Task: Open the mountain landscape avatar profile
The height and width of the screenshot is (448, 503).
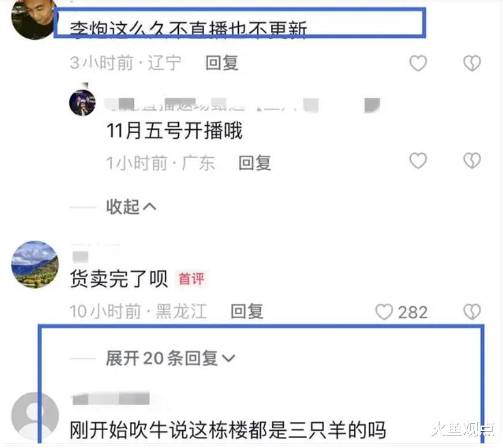Action: [x=35, y=265]
